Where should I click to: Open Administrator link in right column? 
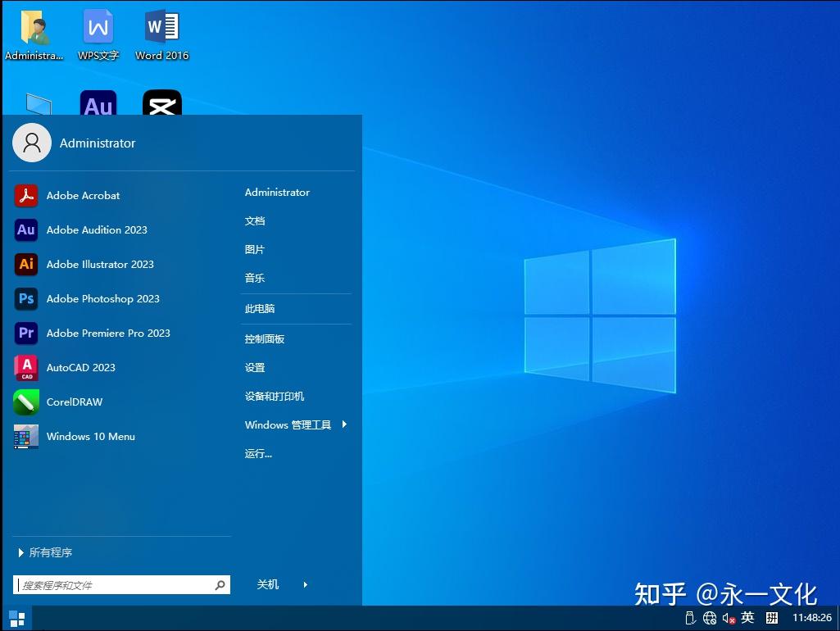pyautogui.click(x=277, y=193)
